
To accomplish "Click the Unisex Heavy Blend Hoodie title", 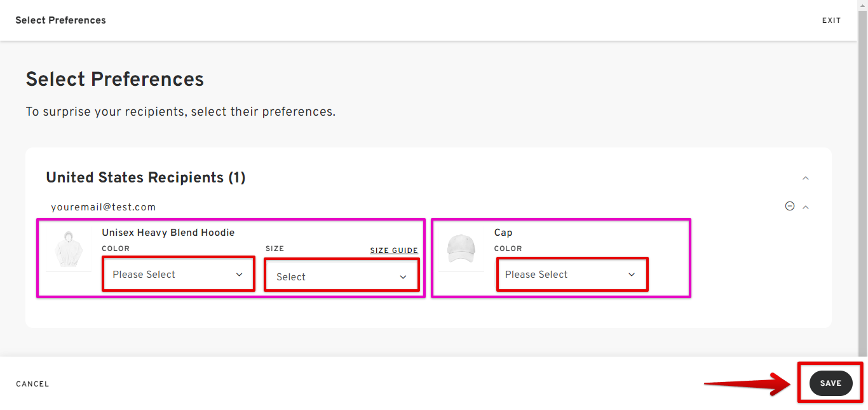I will [x=168, y=233].
